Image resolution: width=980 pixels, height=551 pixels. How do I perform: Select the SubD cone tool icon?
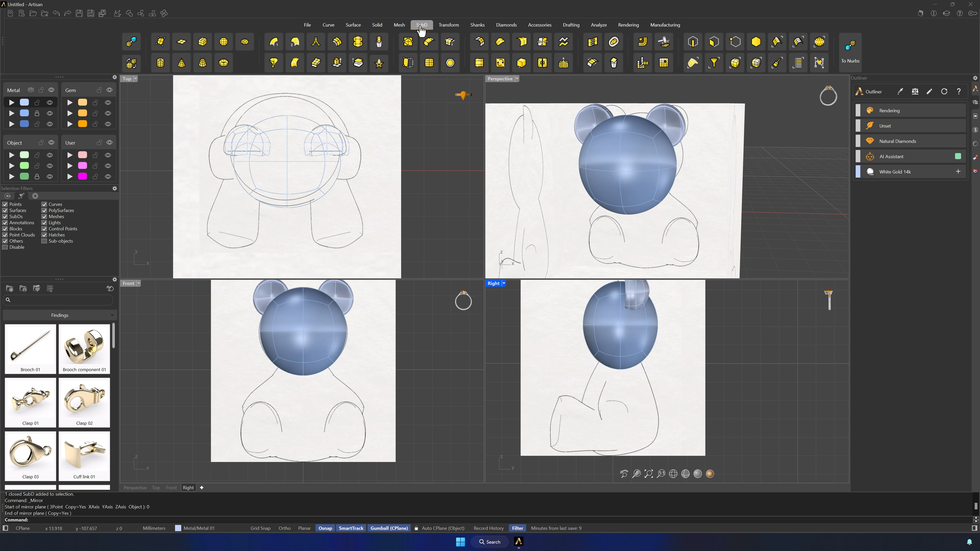tap(181, 63)
